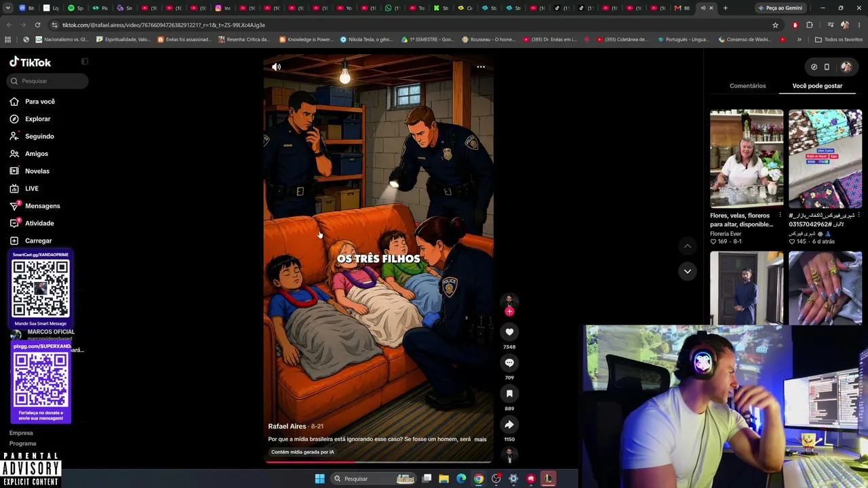Open the Chrome three-dot menu
The image size is (868, 488).
point(859,25)
